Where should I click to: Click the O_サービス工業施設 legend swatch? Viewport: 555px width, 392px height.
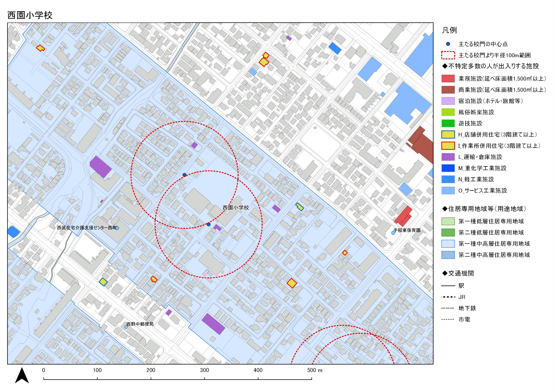(448, 190)
